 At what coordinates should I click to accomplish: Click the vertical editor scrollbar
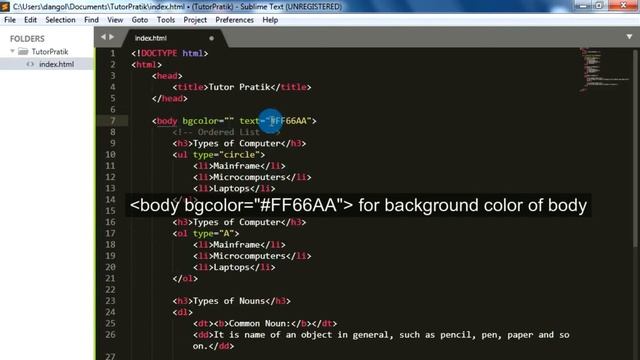(635, 149)
